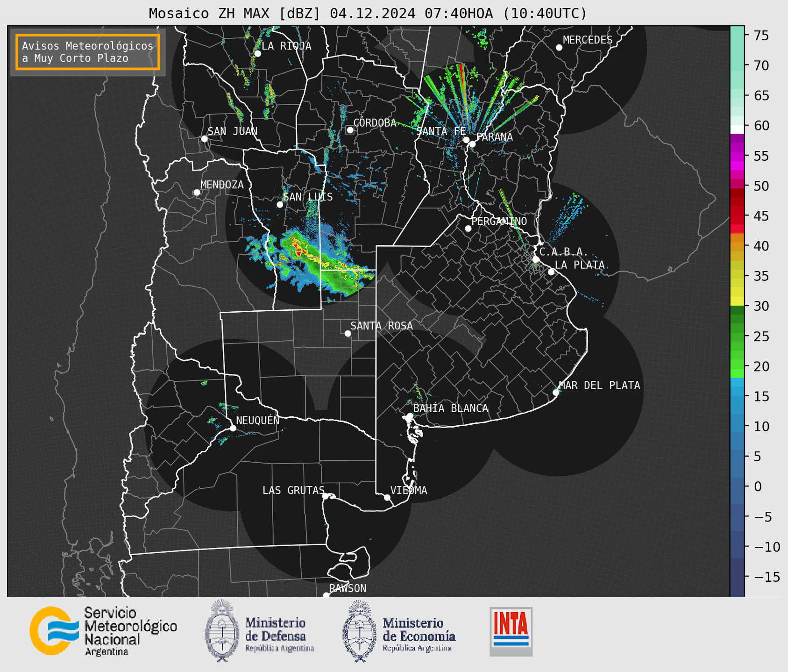The width and height of the screenshot is (788, 672).
Task: Click the Las Grutas marker dot
Action: [x=326, y=496]
